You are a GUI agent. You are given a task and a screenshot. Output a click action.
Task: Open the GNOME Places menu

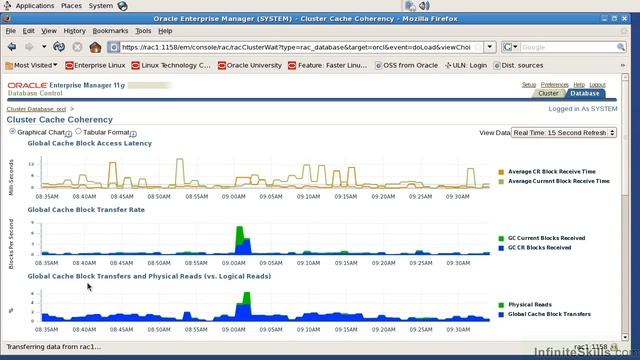[71, 6]
